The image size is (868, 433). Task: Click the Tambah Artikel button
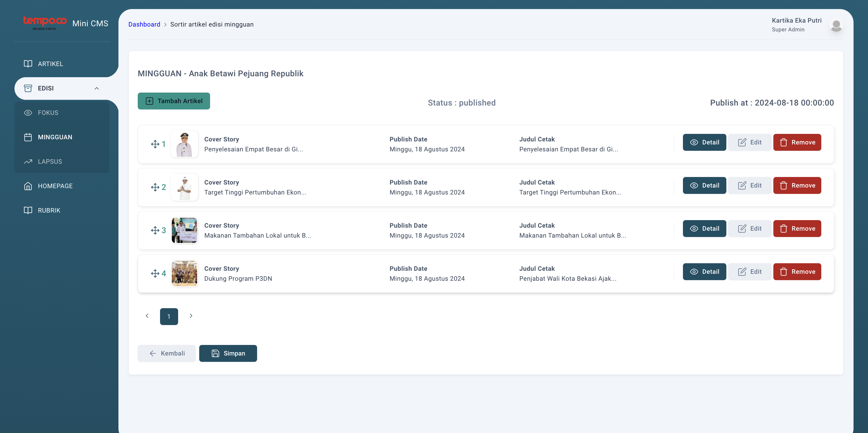pos(174,101)
